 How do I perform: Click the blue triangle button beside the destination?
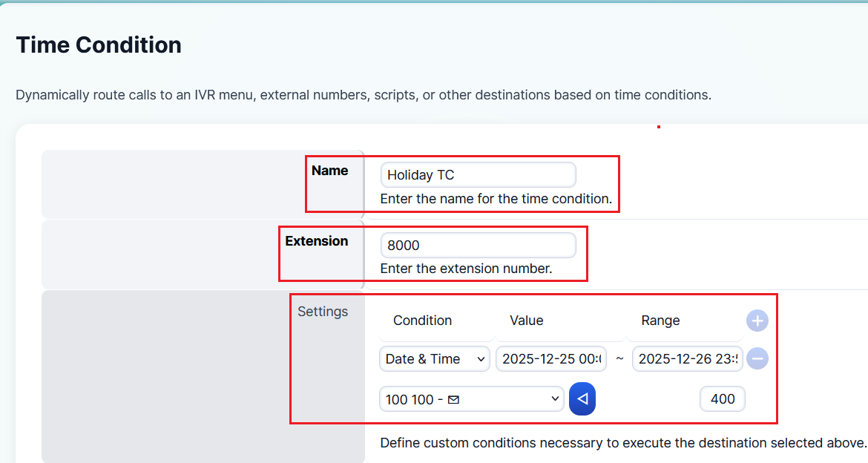(582, 400)
